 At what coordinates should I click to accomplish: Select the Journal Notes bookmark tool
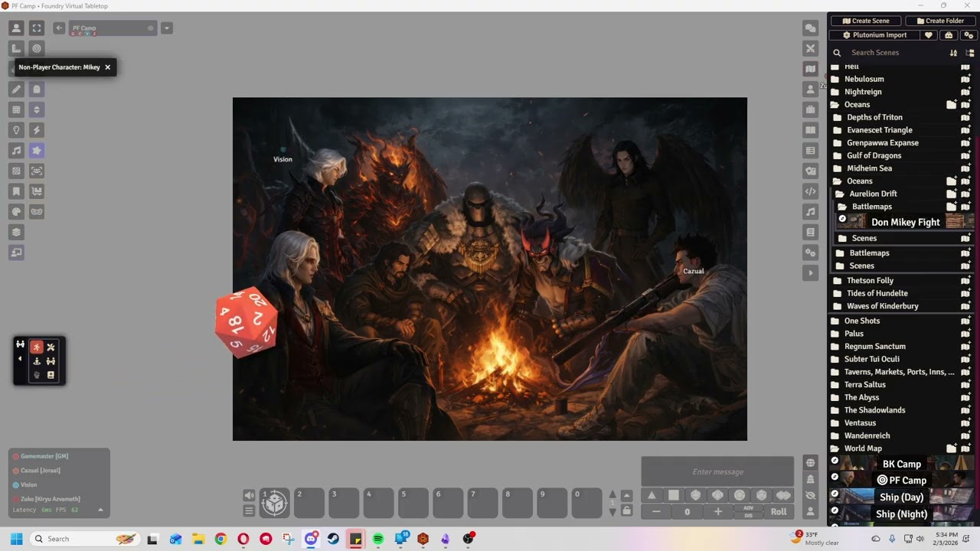pyautogui.click(x=16, y=191)
